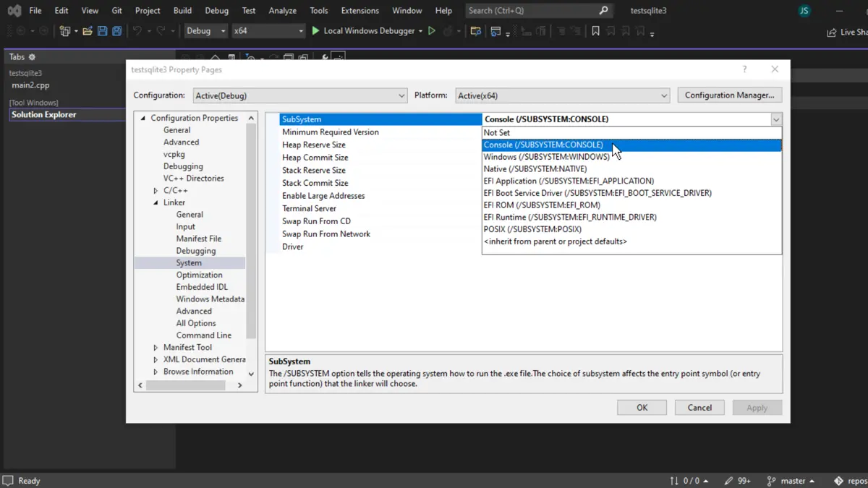The image size is (868, 488).
Task: Click the Live Share icon
Action: 832,32
